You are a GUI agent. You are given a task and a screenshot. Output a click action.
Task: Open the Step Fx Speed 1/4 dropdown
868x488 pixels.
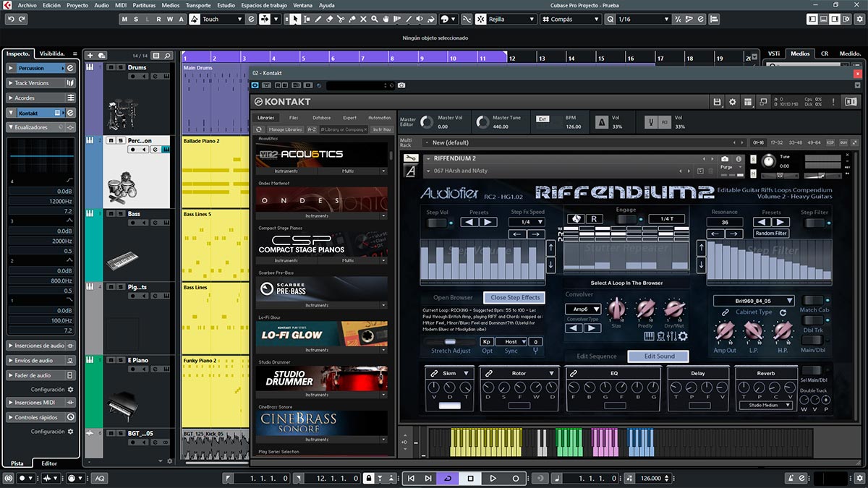pos(527,222)
